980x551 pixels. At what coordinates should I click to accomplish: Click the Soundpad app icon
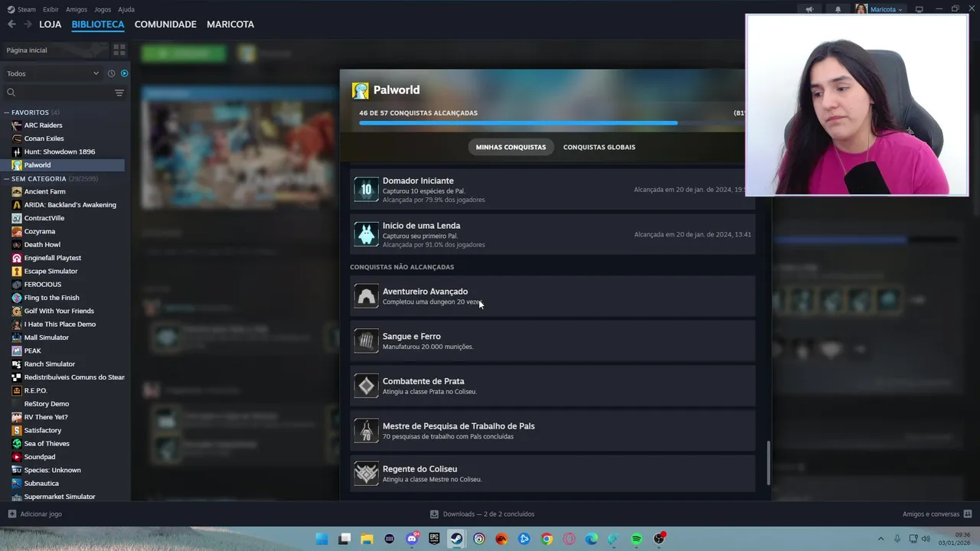[17, 457]
